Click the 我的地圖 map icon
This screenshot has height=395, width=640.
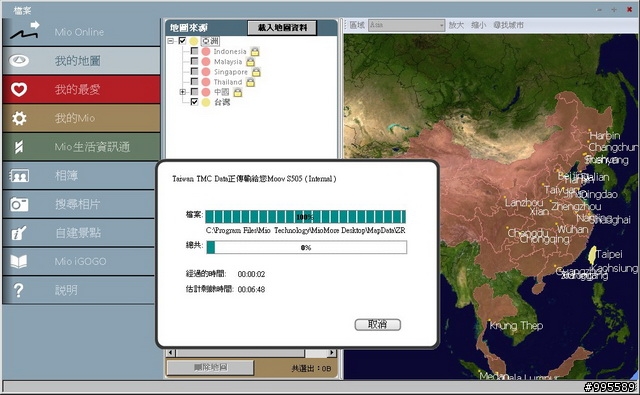pos(19,61)
